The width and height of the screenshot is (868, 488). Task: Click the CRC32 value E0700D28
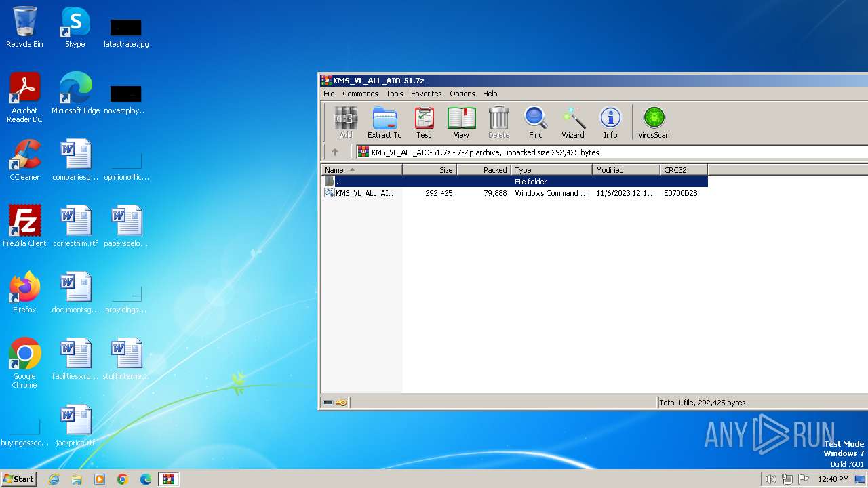[681, 193]
